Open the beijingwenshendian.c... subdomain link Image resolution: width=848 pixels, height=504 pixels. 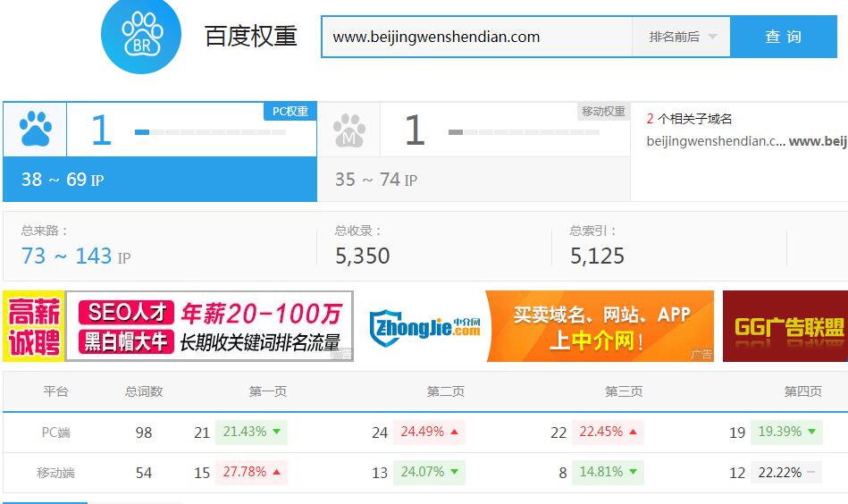pyautogui.click(x=716, y=141)
